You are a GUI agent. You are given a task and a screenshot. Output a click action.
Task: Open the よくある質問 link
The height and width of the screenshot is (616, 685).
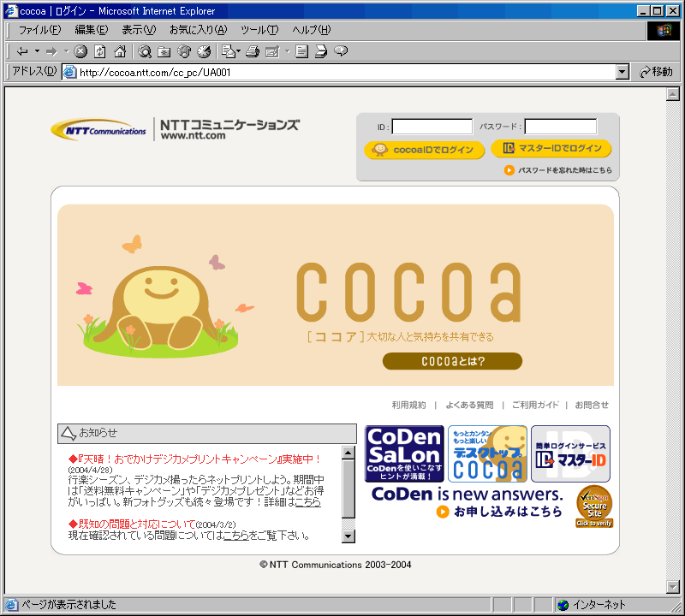coord(469,406)
